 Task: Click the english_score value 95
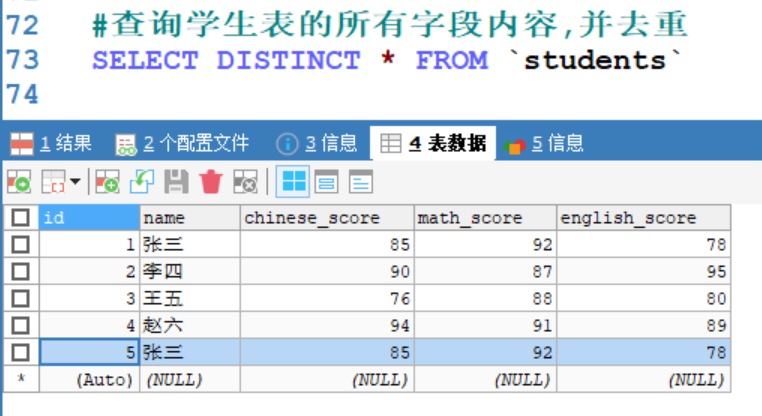(x=644, y=272)
